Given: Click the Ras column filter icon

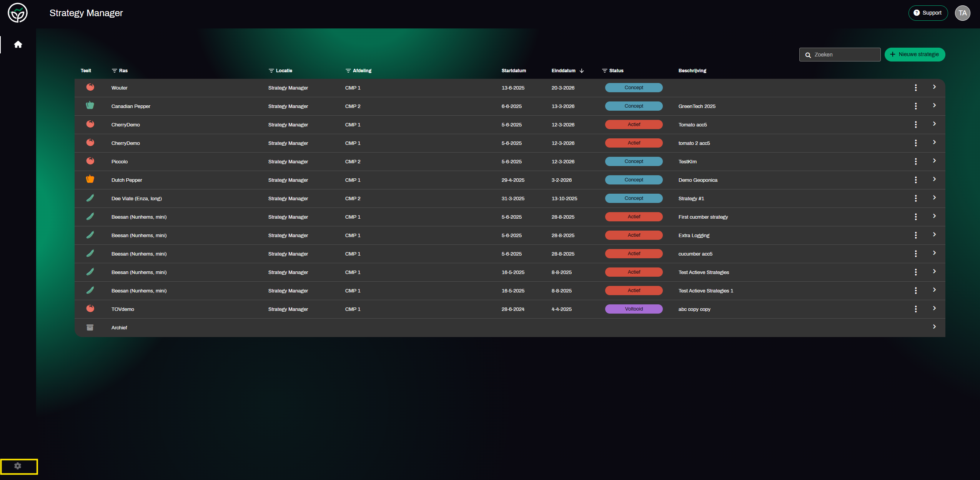Looking at the screenshot, I should 114,71.
